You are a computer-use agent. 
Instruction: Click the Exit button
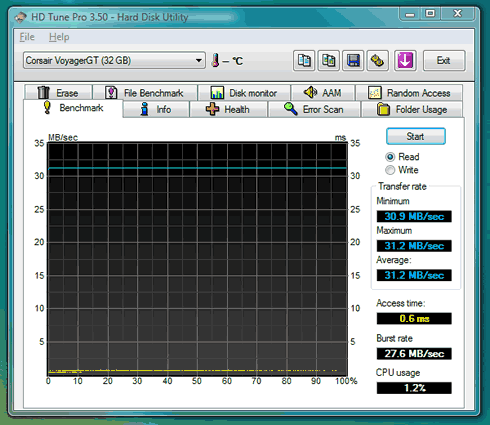click(444, 61)
